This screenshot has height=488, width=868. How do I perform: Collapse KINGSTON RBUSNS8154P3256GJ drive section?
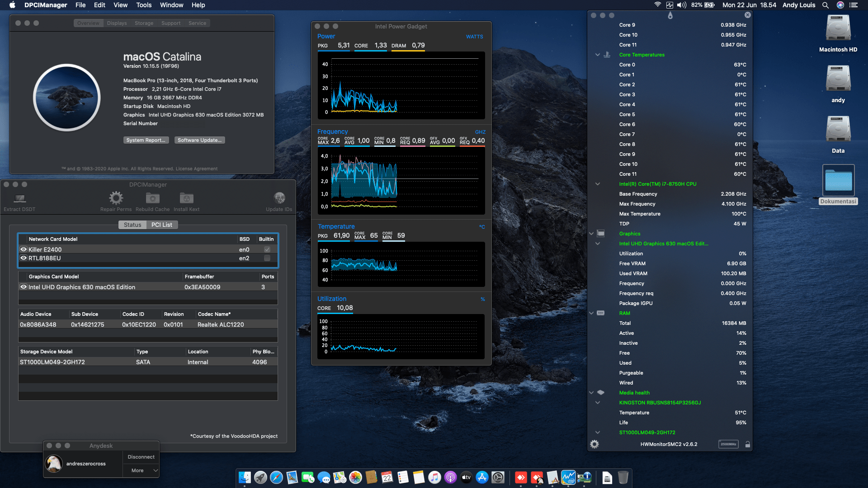(598, 403)
